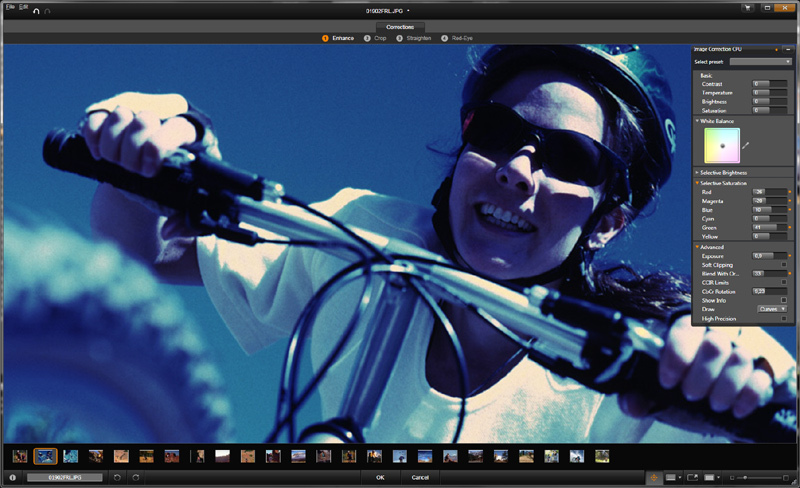Select the Corrections tab
The height and width of the screenshot is (488, 800).
tap(400, 27)
